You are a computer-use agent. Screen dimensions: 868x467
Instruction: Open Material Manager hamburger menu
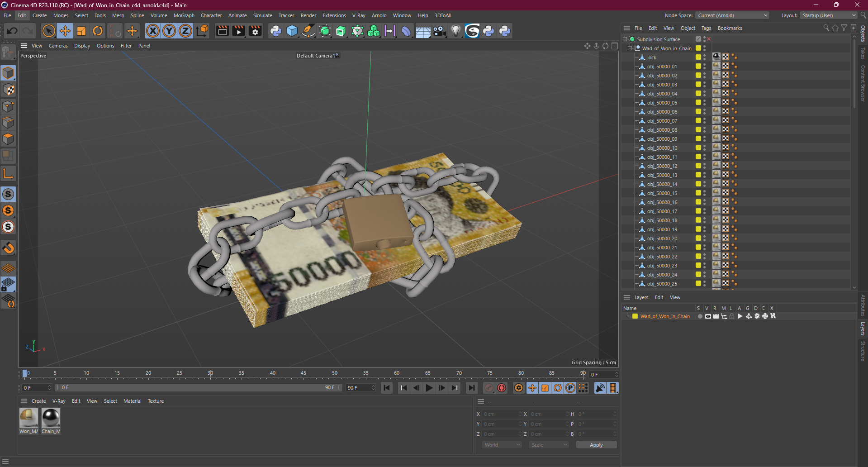pyautogui.click(x=24, y=401)
